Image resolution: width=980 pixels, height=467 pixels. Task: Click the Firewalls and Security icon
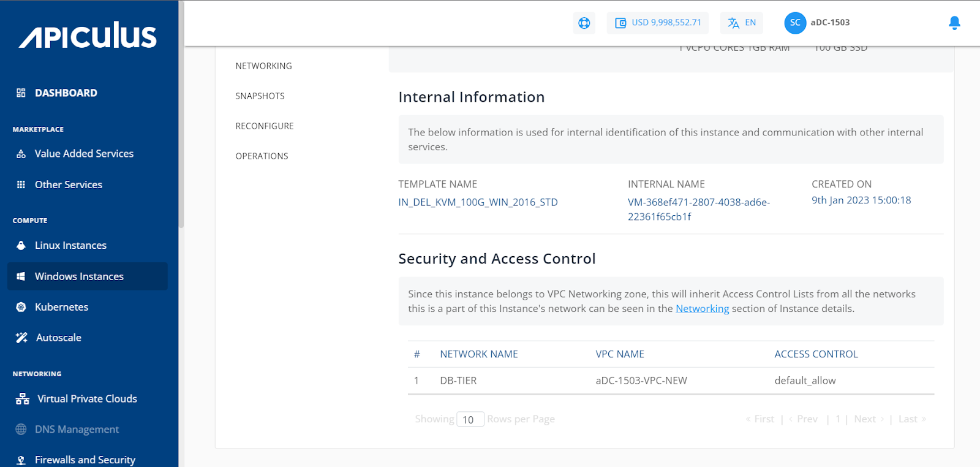pos(21,460)
